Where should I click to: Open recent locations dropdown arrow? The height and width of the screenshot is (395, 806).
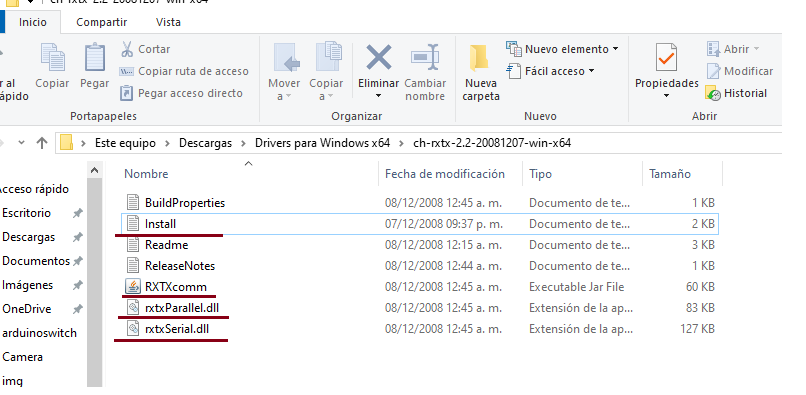(x=21, y=142)
